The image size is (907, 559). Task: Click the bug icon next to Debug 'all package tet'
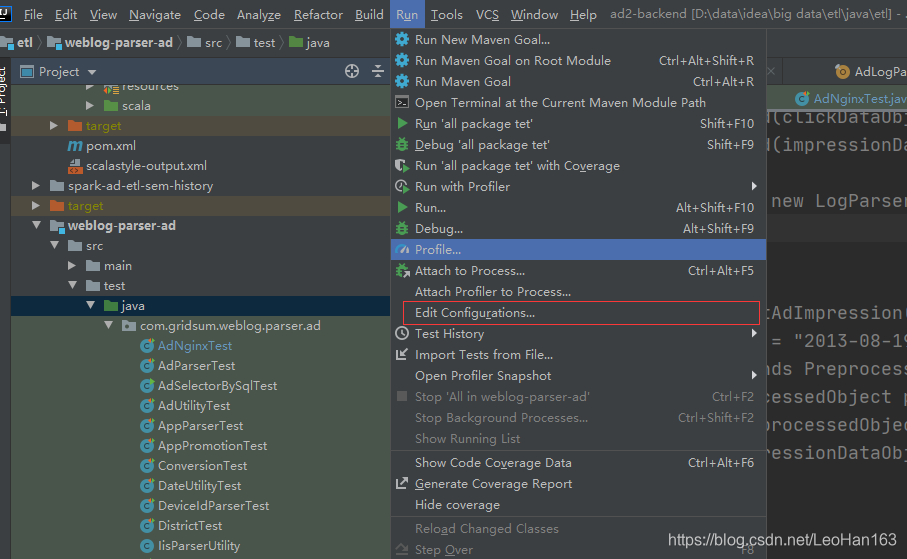point(402,145)
